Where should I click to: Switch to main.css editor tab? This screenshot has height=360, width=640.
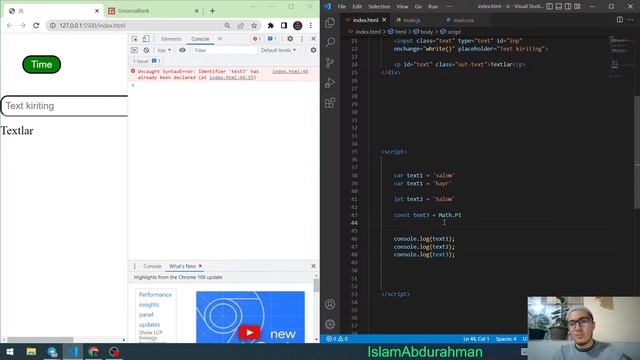point(463,20)
